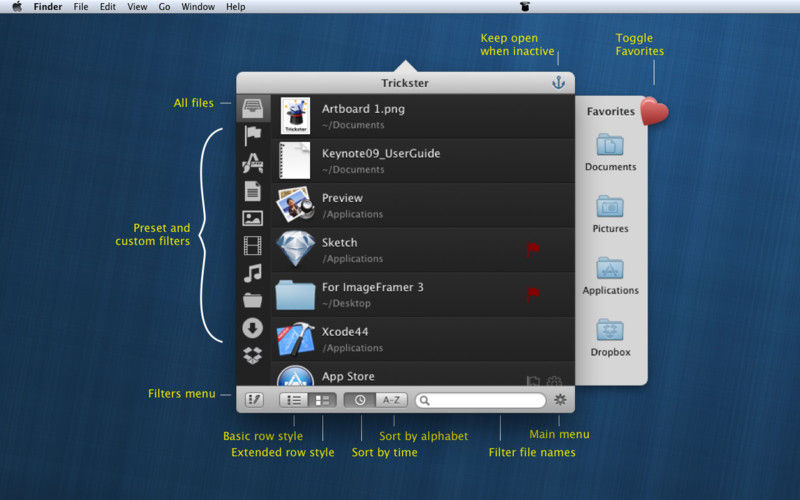Toggle Favorites with the heart button
Screen dimensions: 800x500
tap(654, 111)
